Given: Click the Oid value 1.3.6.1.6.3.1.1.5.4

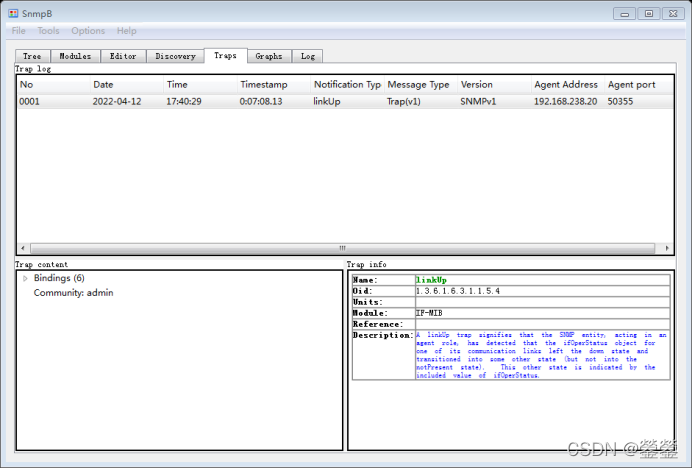Looking at the screenshot, I should pos(458,291).
